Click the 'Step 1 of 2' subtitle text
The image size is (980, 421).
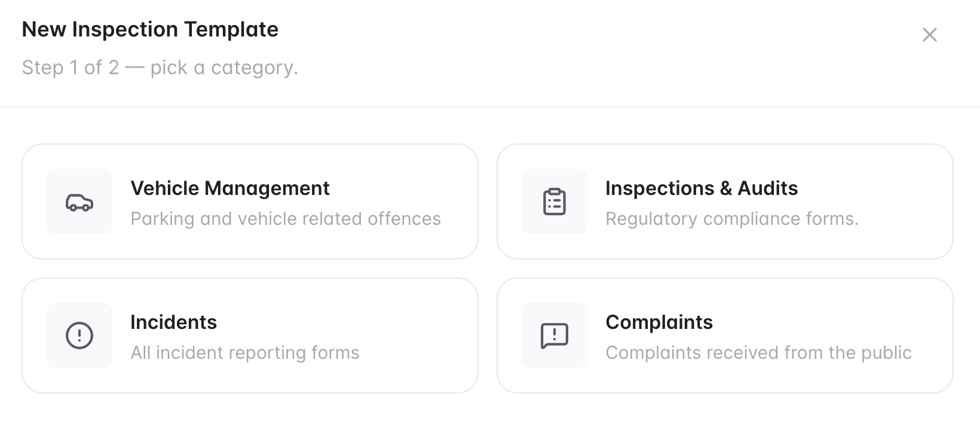tap(160, 68)
